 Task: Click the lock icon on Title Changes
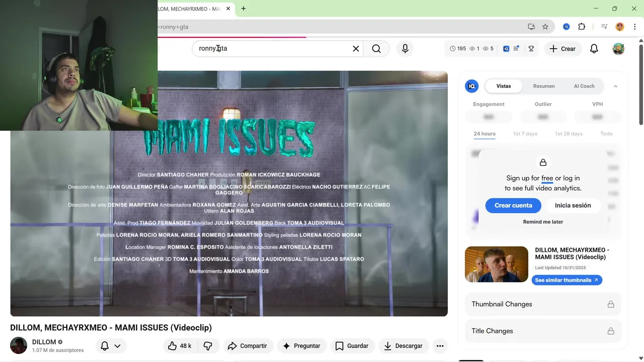click(610, 331)
